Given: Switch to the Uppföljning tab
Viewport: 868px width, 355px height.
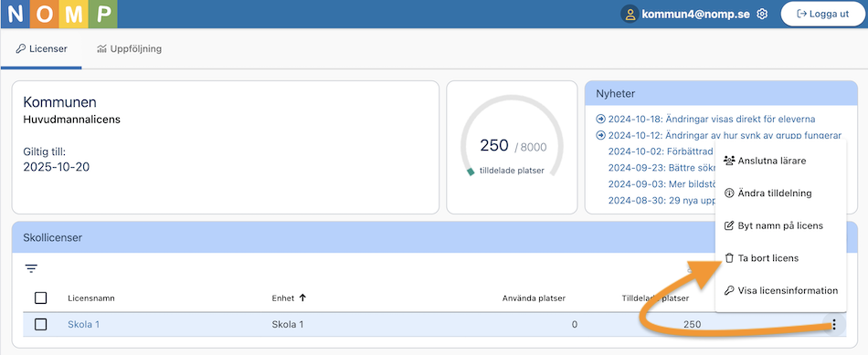Looking at the screenshot, I should pyautogui.click(x=129, y=48).
